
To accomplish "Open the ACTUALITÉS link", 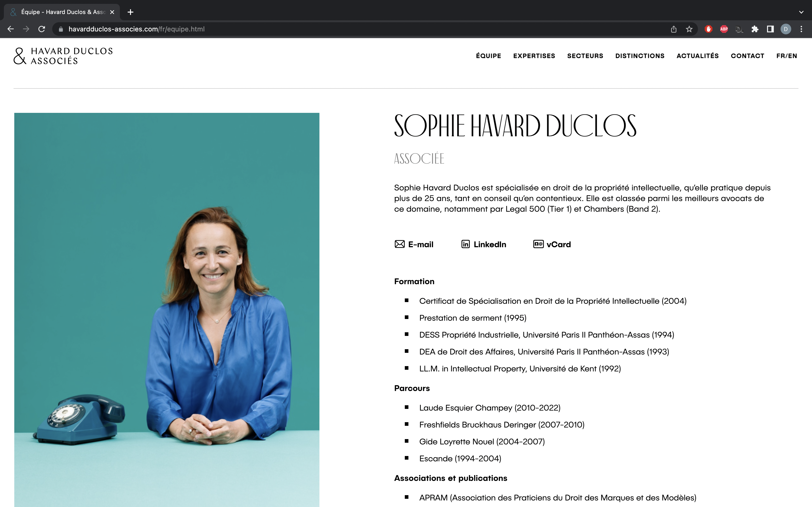I will pos(697,56).
